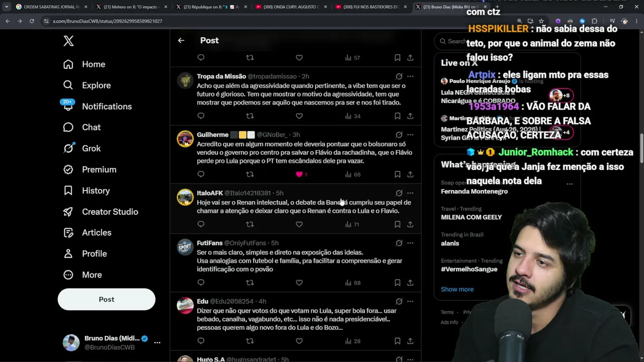Image resolution: width=644 pixels, height=362 pixels.
Task: Open more options on Tropa da Missão's comment
Action: click(410, 76)
